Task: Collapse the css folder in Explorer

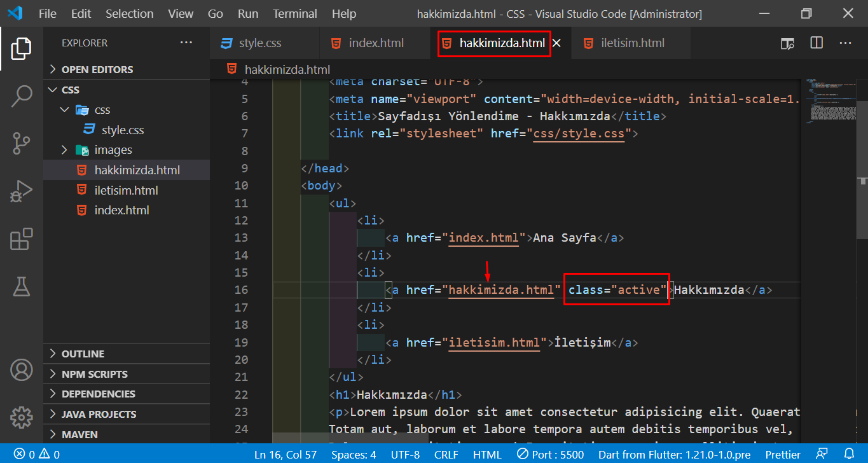Action: click(102, 110)
